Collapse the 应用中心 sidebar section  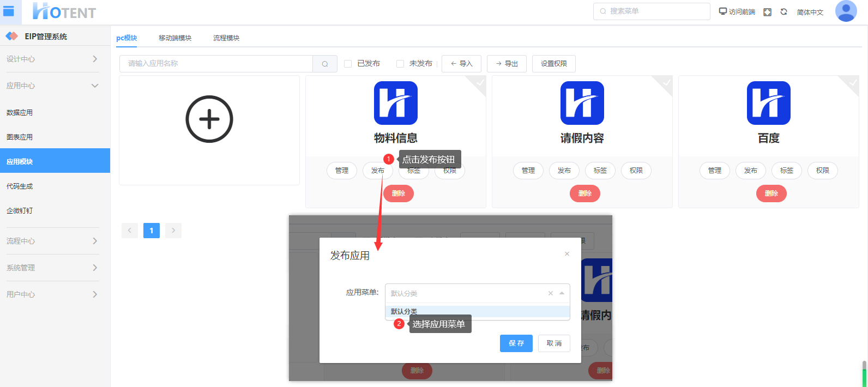click(52, 86)
